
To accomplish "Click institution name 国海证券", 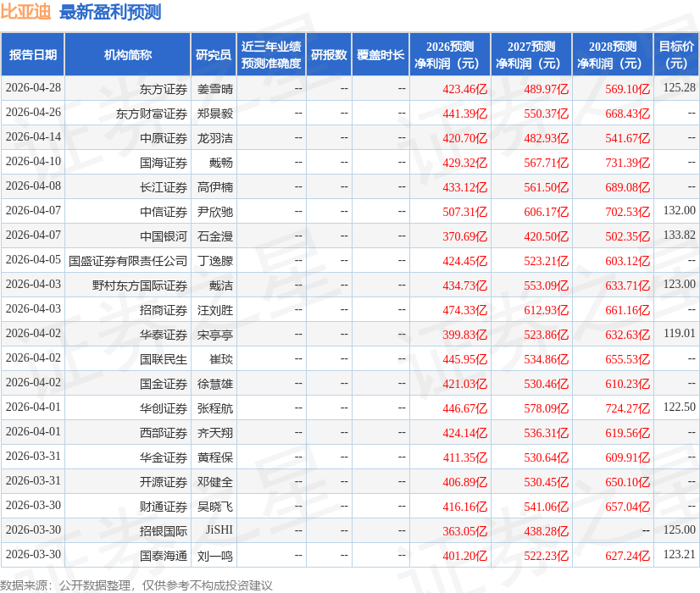I will pyautogui.click(x=163, y=163).
